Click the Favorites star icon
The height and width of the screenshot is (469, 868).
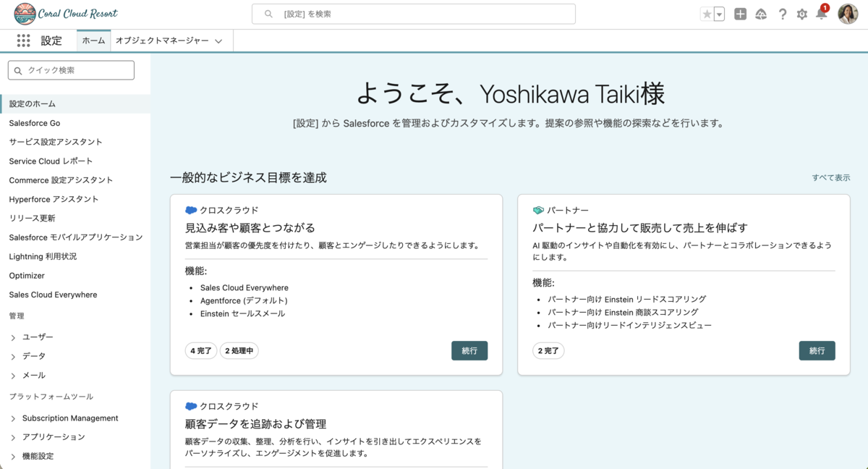coord(707,14)
